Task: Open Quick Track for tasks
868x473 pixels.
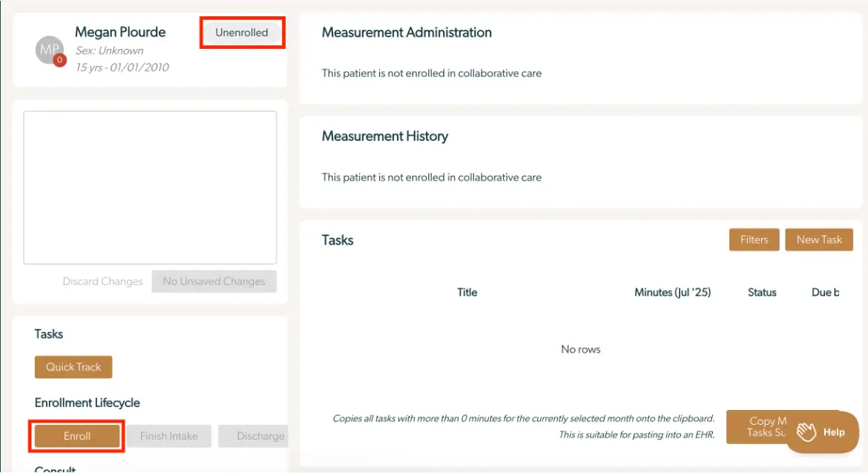Action: pos(73,366)
